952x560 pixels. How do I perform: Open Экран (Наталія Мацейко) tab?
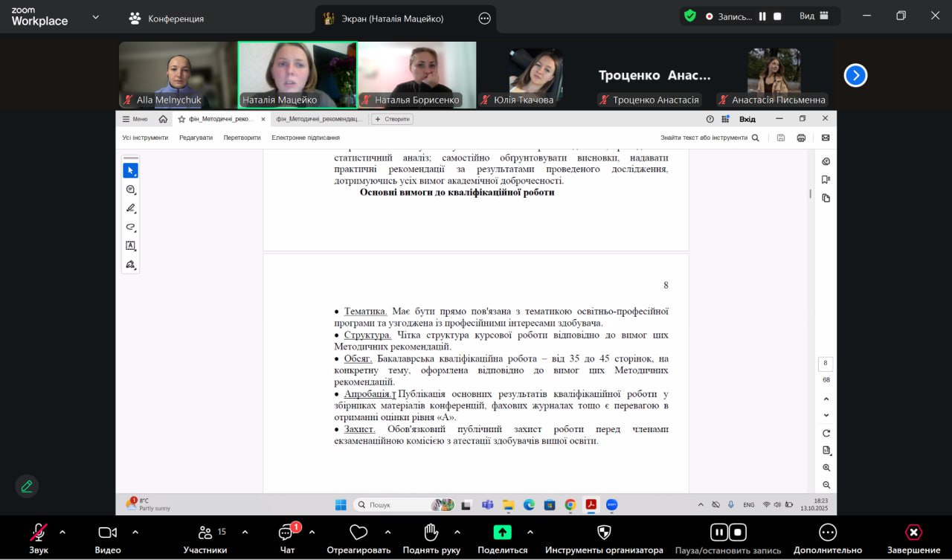(394, 19)
